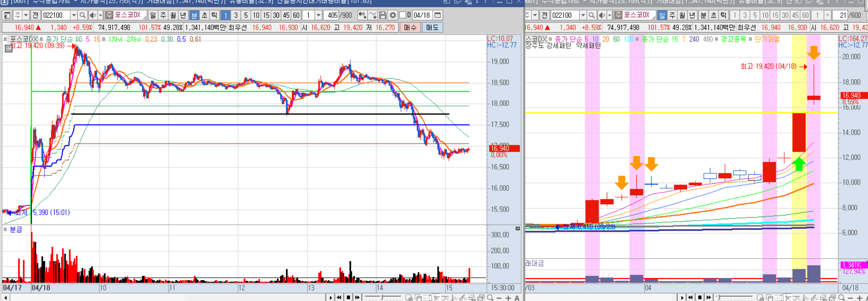The image size is (868, 301).
Task: Open the 주 market type dropdown in left chart
Action: [26, 15]
